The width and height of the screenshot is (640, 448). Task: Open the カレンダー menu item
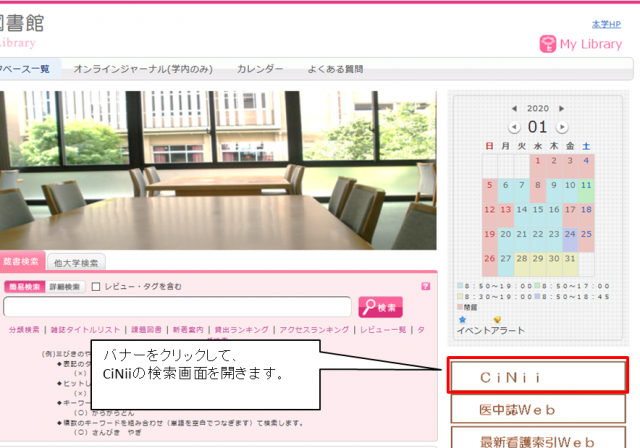point(259,69)
